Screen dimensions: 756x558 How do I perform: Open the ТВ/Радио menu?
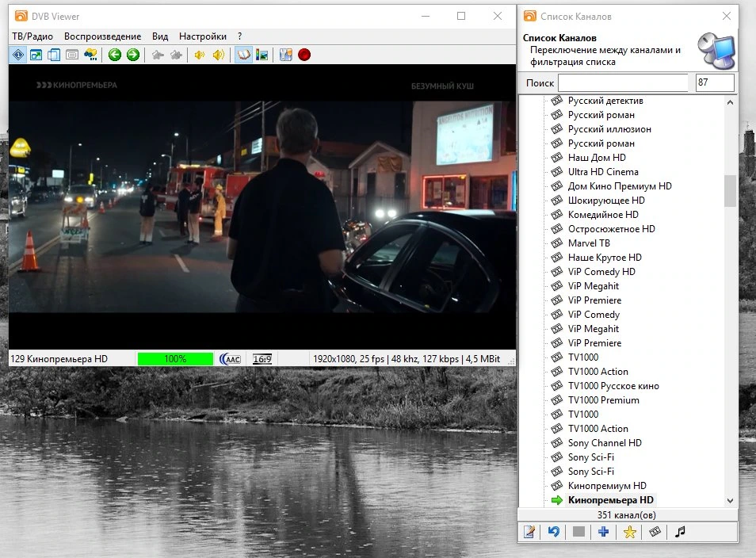32,36
